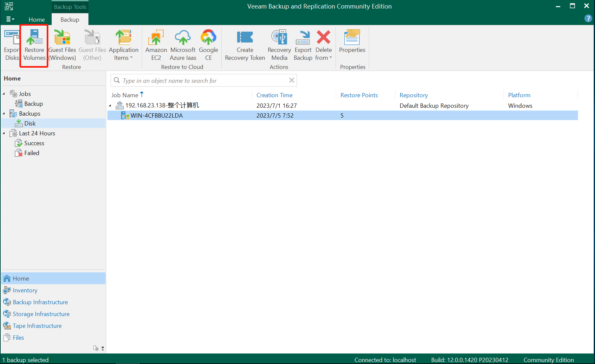This screenshot has width=595, height=364.
Task: Select Disk under Backups tree
Action: (30, 123)
